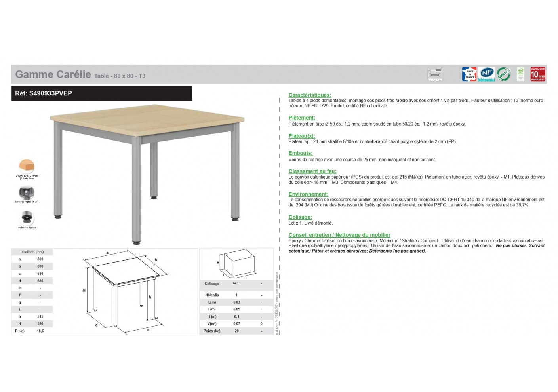The height and width of the screenshot is (392, 558).
Task: Click the 'Lot x 1' packaging cell
Action: pyautogui.click(x=237, y=283)
